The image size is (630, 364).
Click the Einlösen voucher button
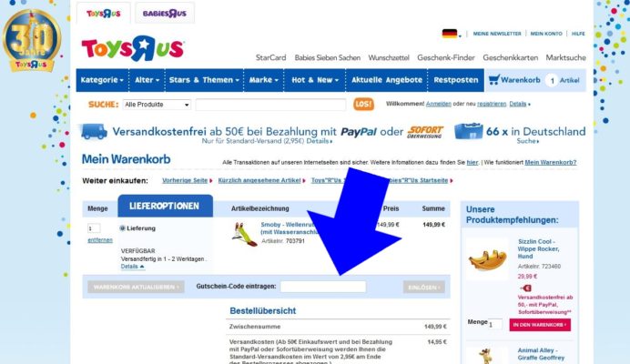pyautogui.click(x=424, y=287)
